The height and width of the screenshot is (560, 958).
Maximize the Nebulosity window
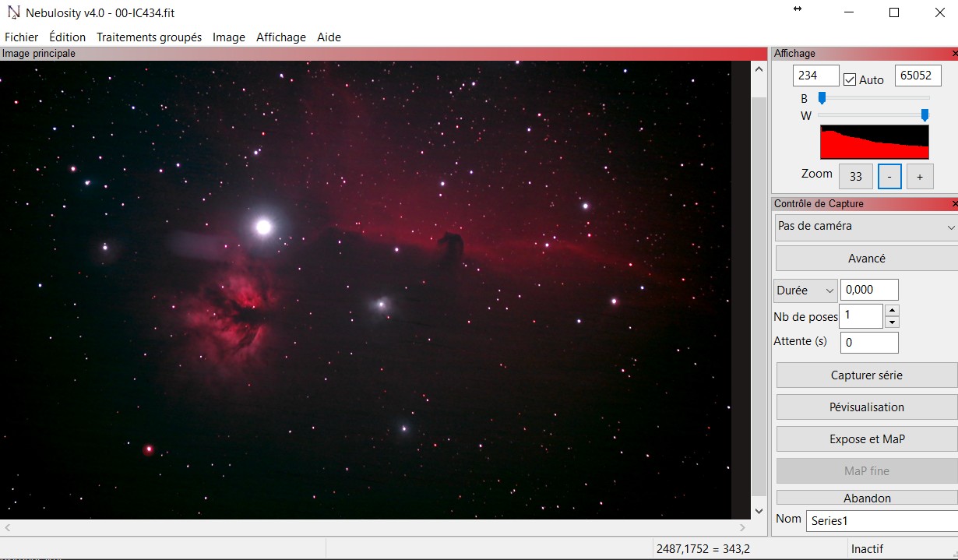[x=894, y=12]
